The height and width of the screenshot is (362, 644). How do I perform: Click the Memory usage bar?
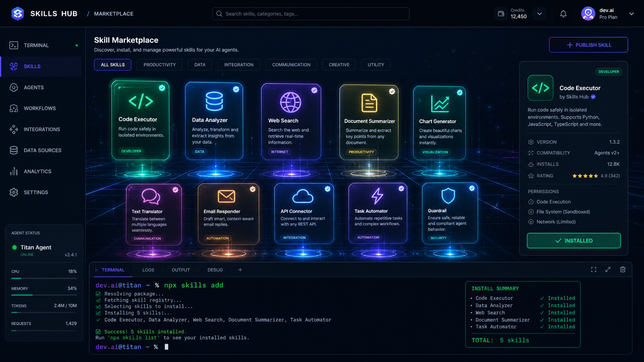(44, 295)
